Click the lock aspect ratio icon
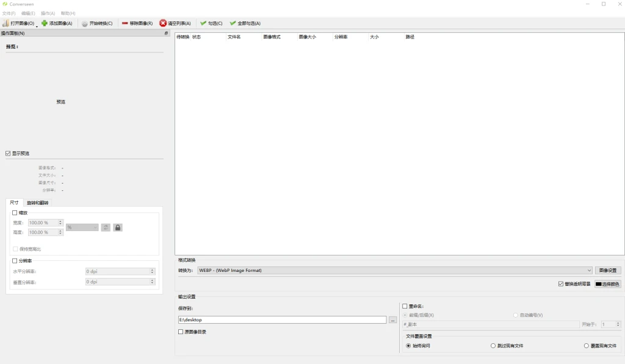 [x=118, y=227]
